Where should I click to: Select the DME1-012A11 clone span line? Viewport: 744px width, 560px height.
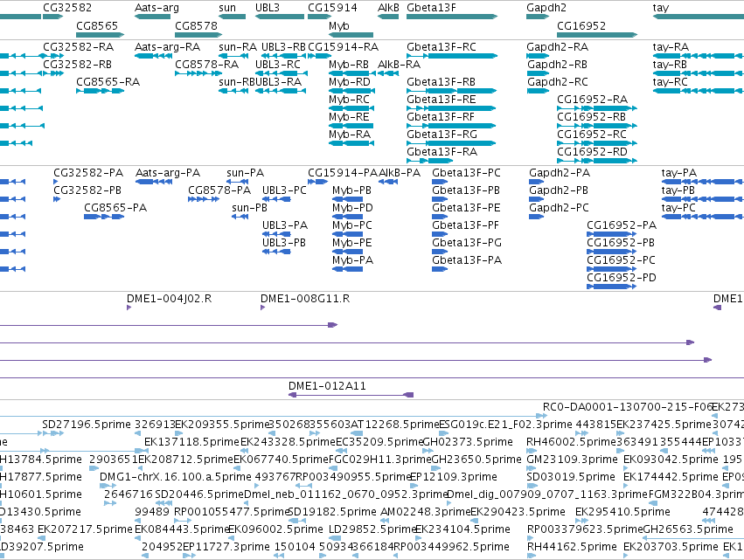(351, 395)
